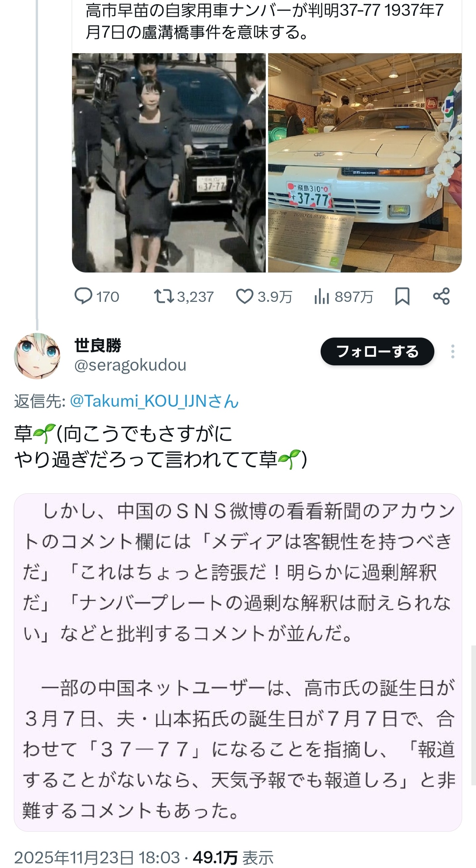Click the 3,237 repost count
476x868 pixels.
pyautogui.click(x=195, y=297)
